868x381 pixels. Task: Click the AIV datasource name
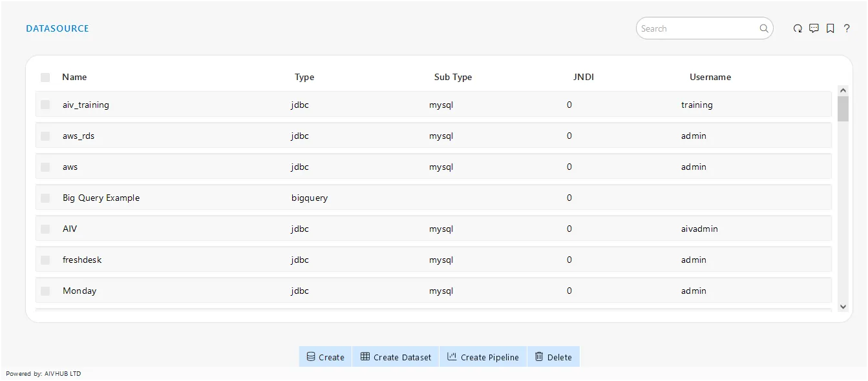click(x=70, y=229)
